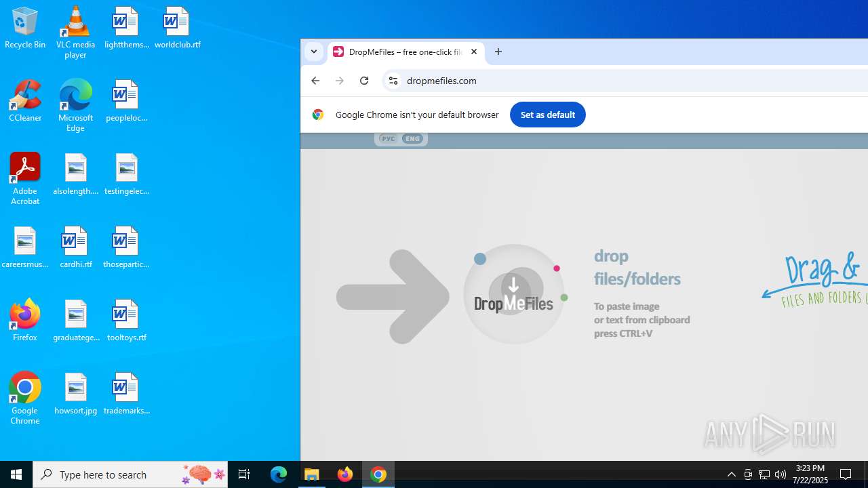
Task: Open Microsoft Edge from taskbar
Action: [x=279, y=474]
